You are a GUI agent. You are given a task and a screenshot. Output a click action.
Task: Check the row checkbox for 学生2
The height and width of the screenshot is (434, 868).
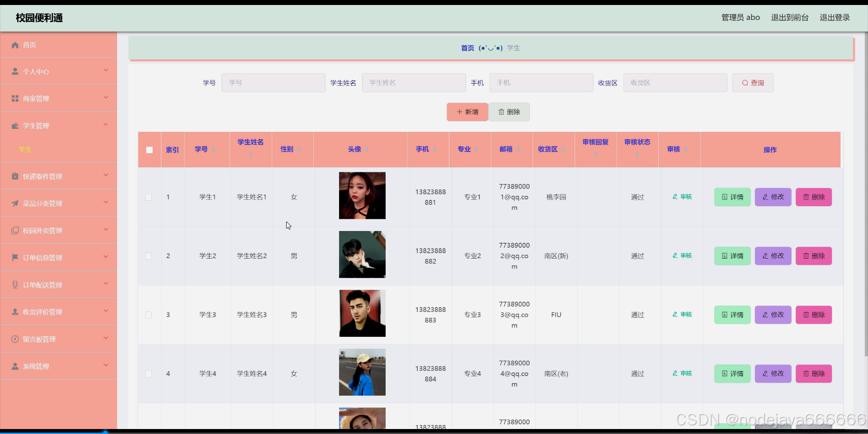pyautogui.click(x=148, y=256)
